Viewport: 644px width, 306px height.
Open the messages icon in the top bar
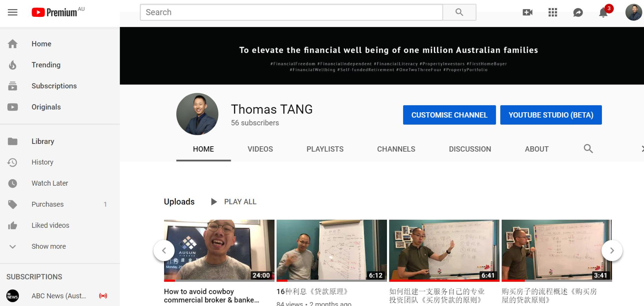point(578,12)
